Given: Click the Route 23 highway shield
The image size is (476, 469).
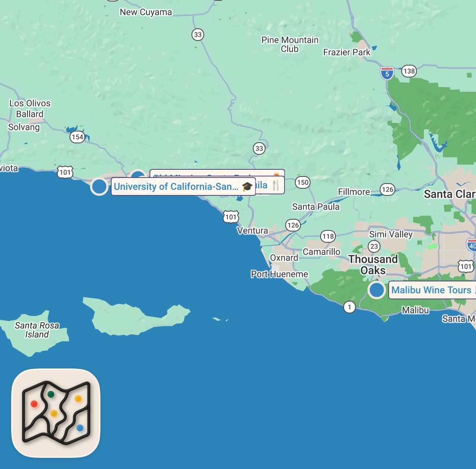Looking at the screenshot, I should coord(374,246).
